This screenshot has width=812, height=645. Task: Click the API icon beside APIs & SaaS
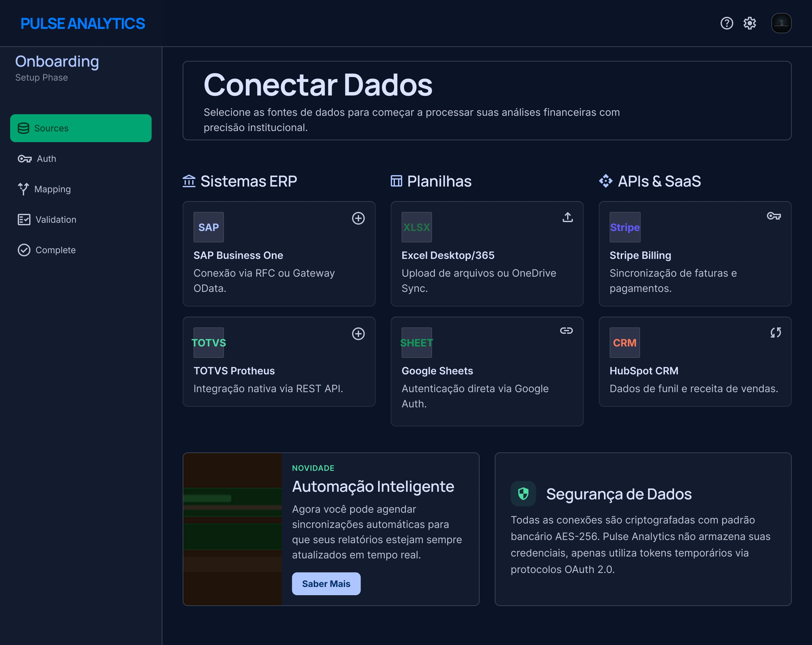606,181
